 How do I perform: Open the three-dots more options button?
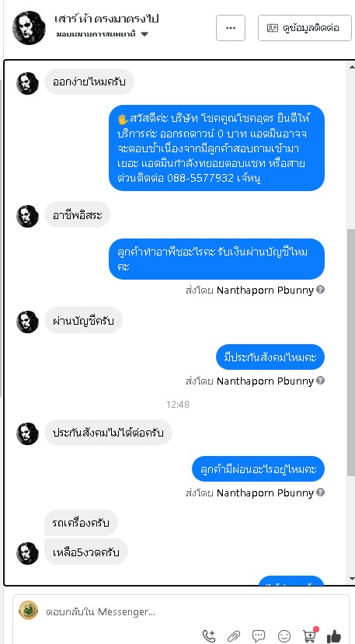tap(231, 28)
